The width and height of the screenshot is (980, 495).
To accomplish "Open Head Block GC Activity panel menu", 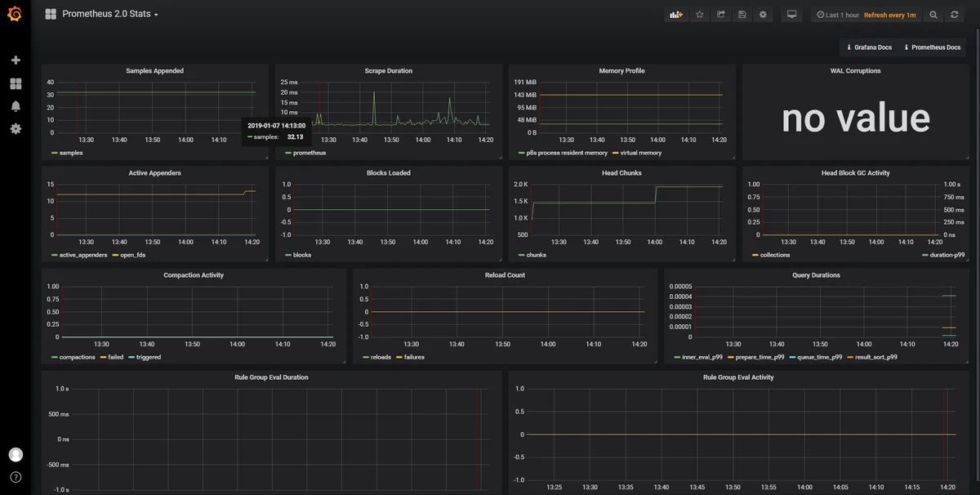I will (855, 173).
